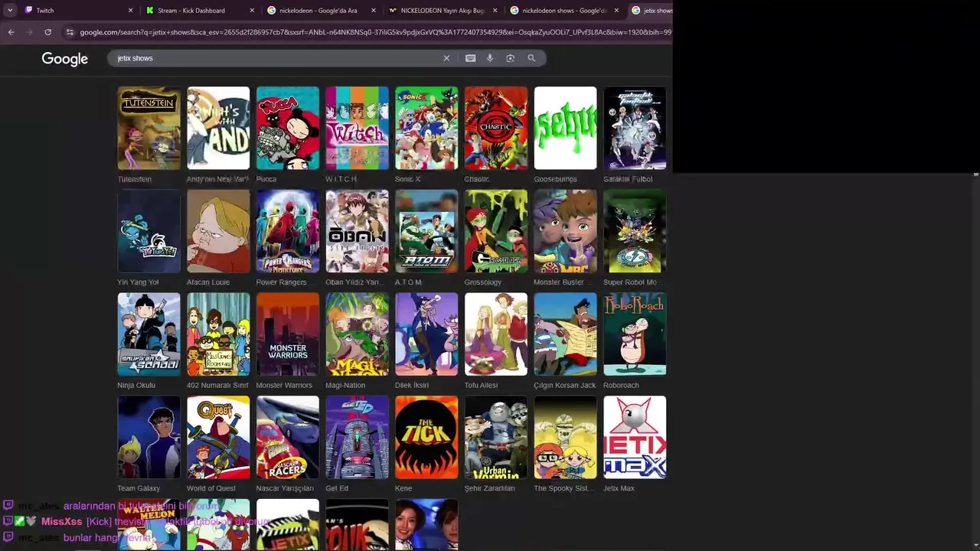
Task: Select the Pucca show poster
Action: [x=288, y=128]
